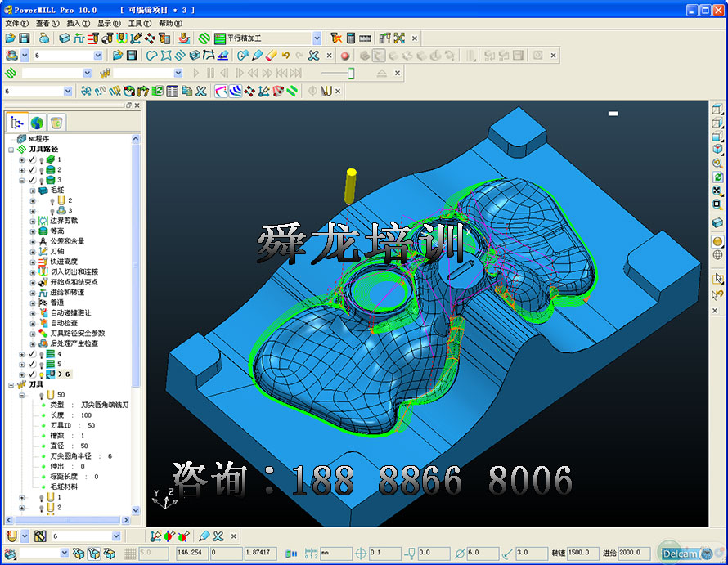Image resolution: width=728 pixels, height=565 pixels.
Task: Open the 显示 menu
Action: 109,23
